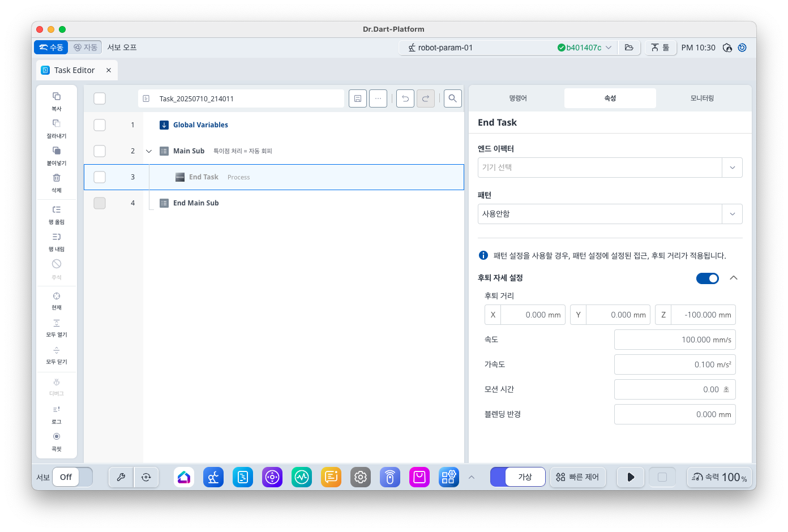Select the 복사 (copy) tool in sidebar
Screen dimensions: 788x532
point(56,101)
